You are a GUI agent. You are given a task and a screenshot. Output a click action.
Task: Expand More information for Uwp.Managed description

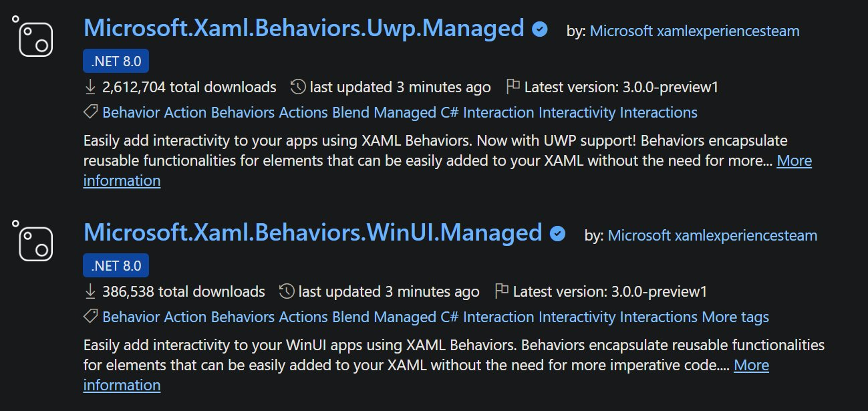(794, 161)
